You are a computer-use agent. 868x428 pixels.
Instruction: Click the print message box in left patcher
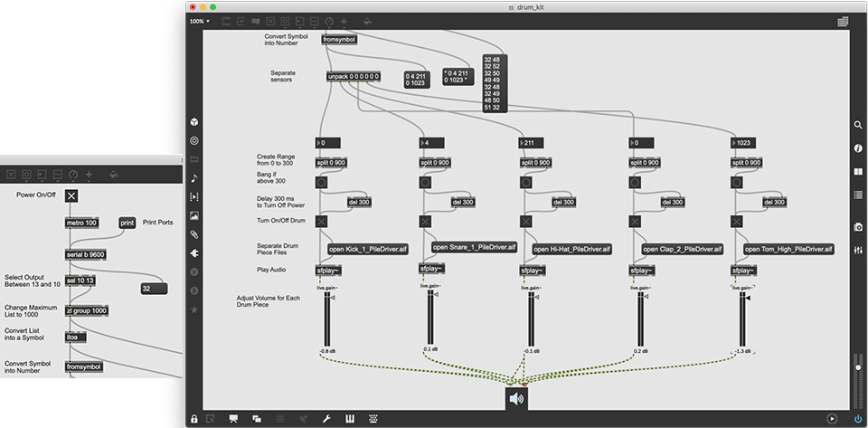pos(127,223)
